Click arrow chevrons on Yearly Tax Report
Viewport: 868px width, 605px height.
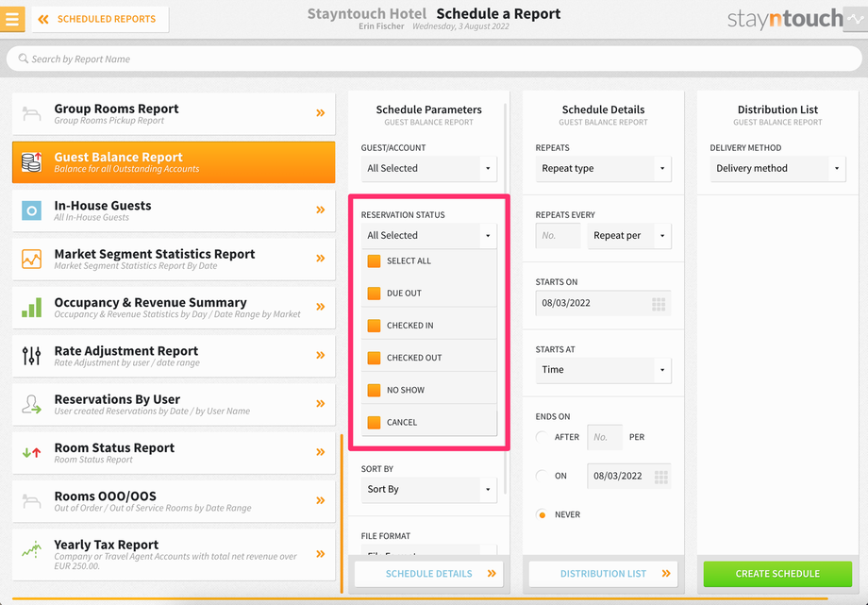tap(321, 554)
